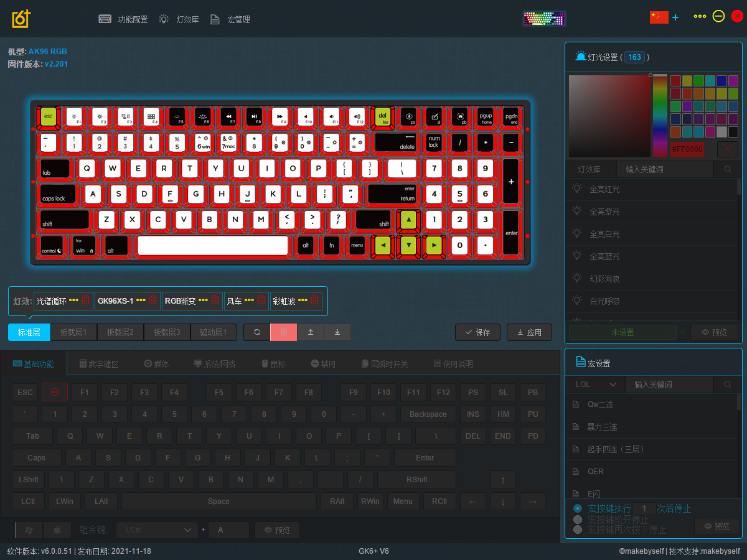Open options dots for RGB渐变 effect

pos(203,301)
